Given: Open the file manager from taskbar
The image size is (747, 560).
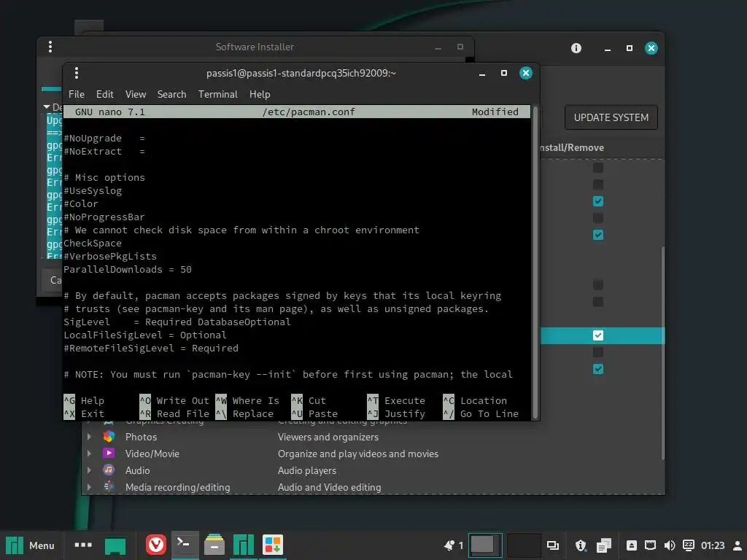Looking at the screenshot, I should click(x=214, y=545).
